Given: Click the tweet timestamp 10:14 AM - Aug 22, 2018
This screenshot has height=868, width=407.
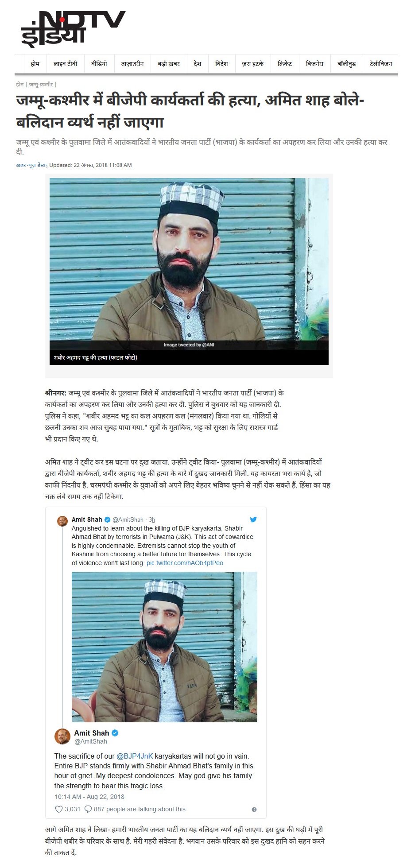Looking at the screenshot, I should (x=89, y=796).
